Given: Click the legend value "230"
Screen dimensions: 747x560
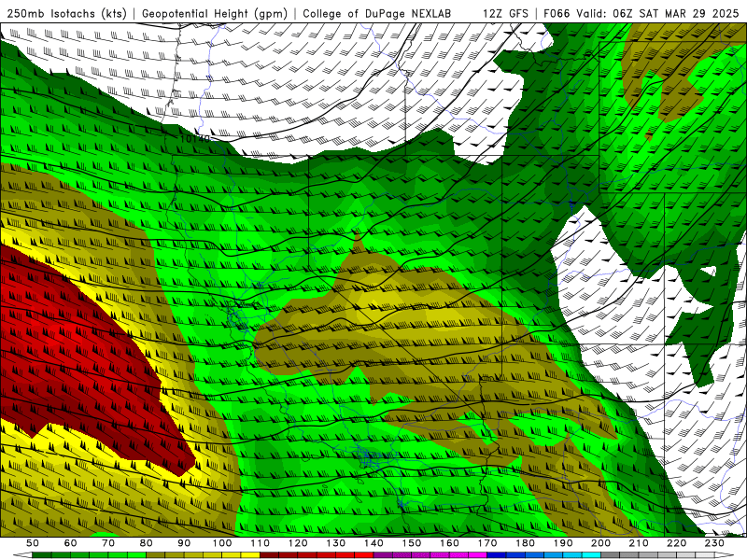Looking at the screenshot, I should pos(714,543).
